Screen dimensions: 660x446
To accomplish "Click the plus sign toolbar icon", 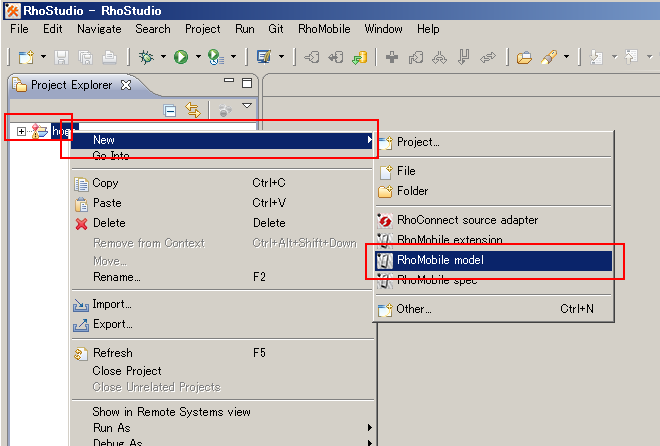I will tap(392, 57).
